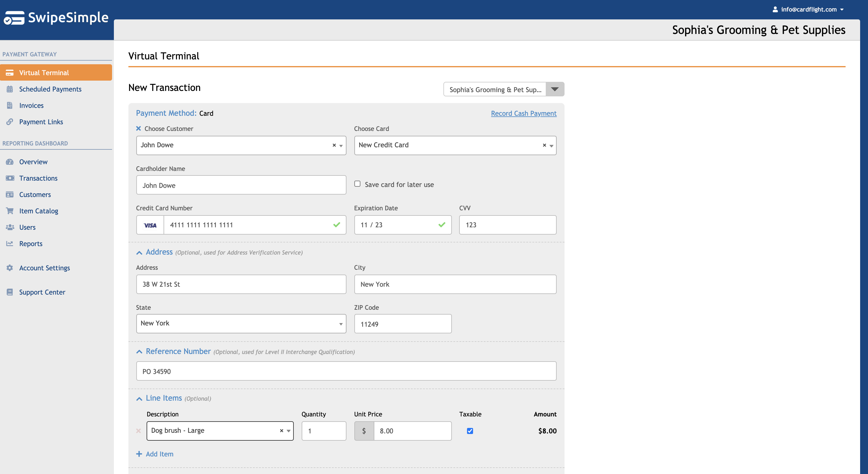Viewport: 868px width, 474px height.
Task: Click the Reports chart icon
Action: tap(9, 243)
